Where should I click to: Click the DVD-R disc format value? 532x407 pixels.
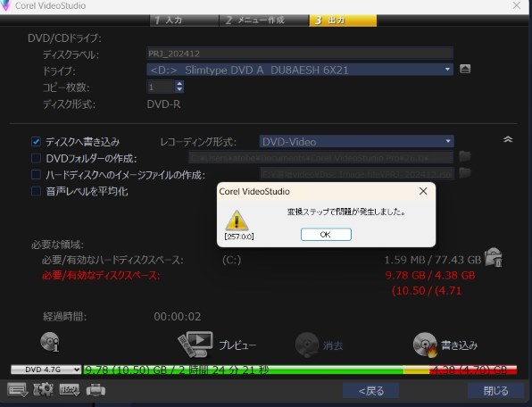click(163, 104)
